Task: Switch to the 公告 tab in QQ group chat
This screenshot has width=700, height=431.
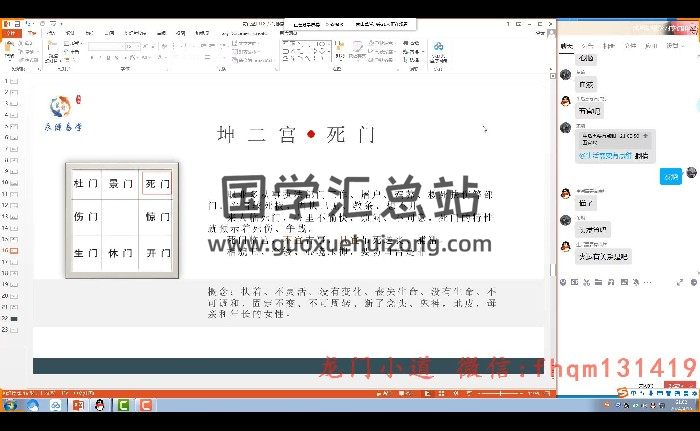Action: click(588, 46)
